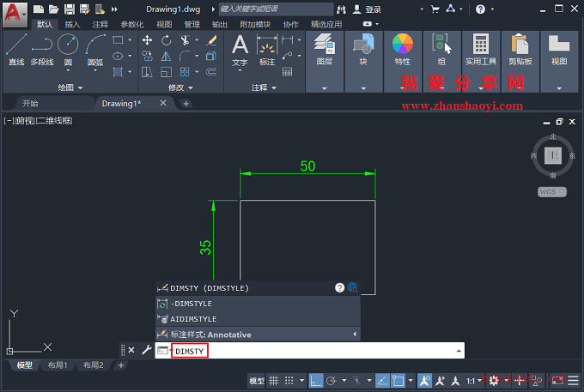Click the Stretch tool icon
The height and width of the screenshot is (392, 584).
pyautogui.click(x=147, y=72)
